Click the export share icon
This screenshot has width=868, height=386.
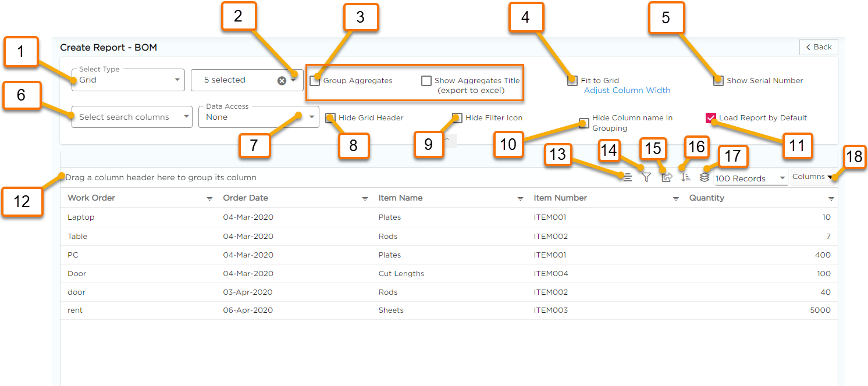click(x=667, y=178)
